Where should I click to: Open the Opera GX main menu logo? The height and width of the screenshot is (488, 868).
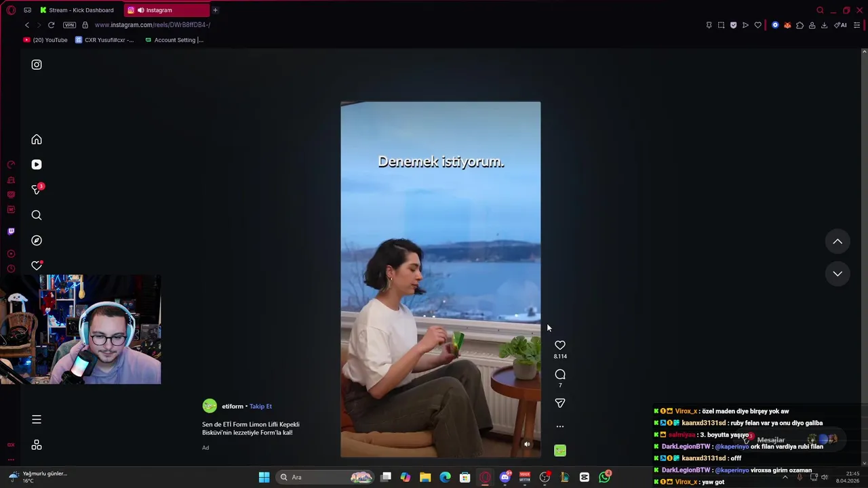(11, 10)
